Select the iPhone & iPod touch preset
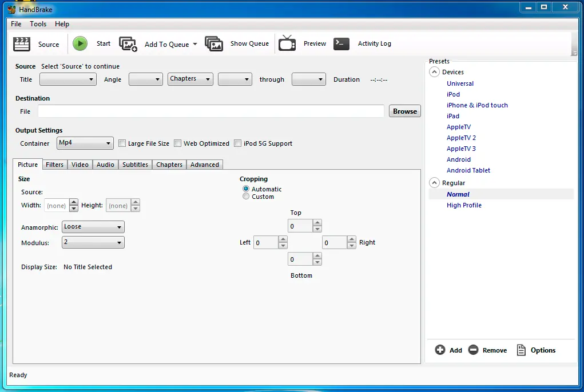 [x=477, y=105]
